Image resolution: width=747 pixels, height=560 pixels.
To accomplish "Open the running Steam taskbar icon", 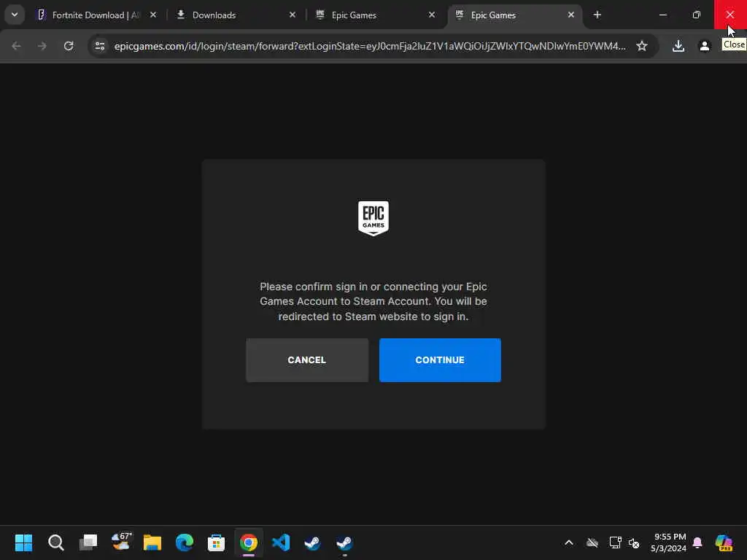I will 344,542.
